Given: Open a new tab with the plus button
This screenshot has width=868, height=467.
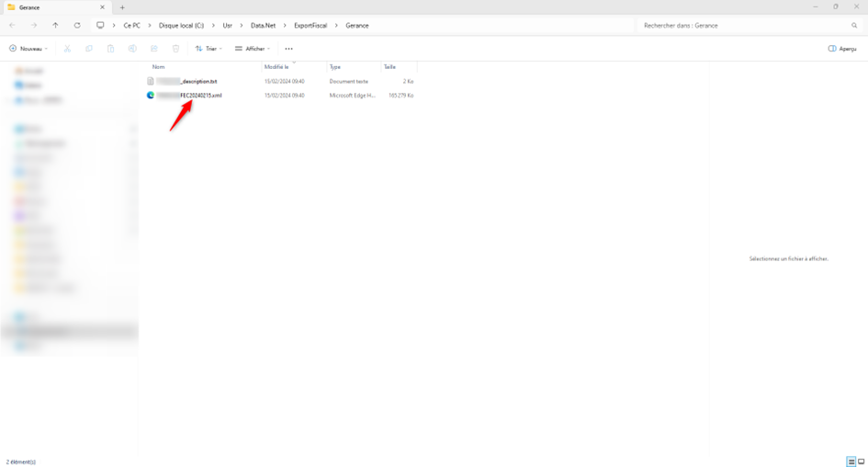Looking at the screenshot, I should pyautogui.click(x=122, y=7).
